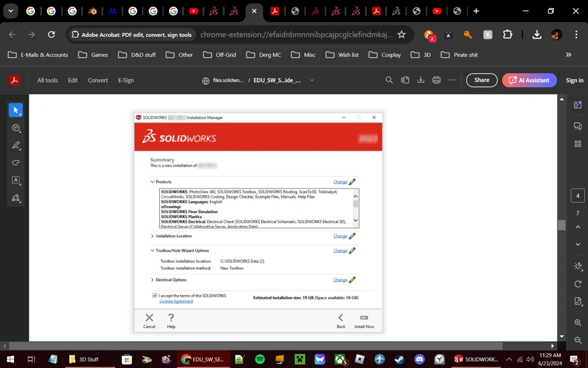The image size is (588, 368).
Task: Click the orange extension icon with badge 2
Action: pyautogui.click(x=429, y=35)
